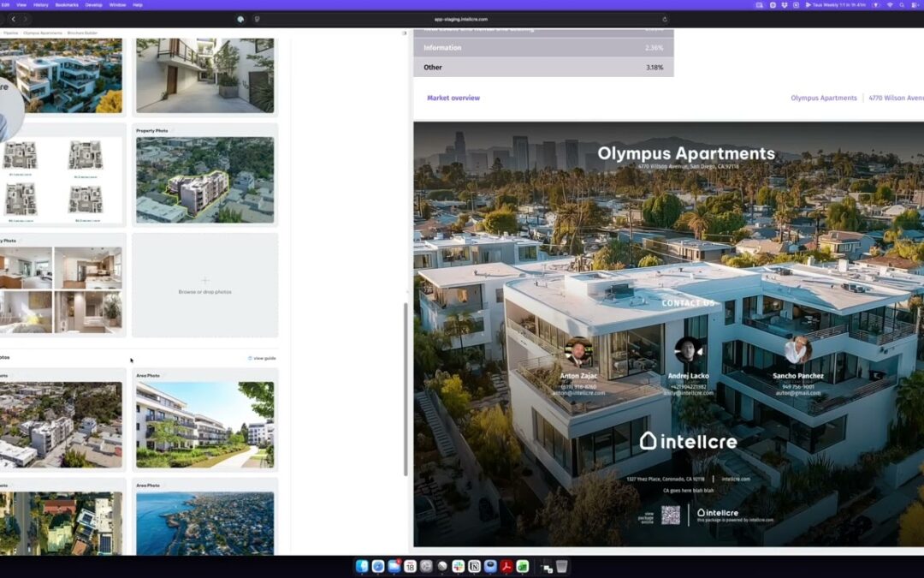The image size is (924, 578).
Task: Click the Safari back arrow
Action: click(x=13, y=20)
